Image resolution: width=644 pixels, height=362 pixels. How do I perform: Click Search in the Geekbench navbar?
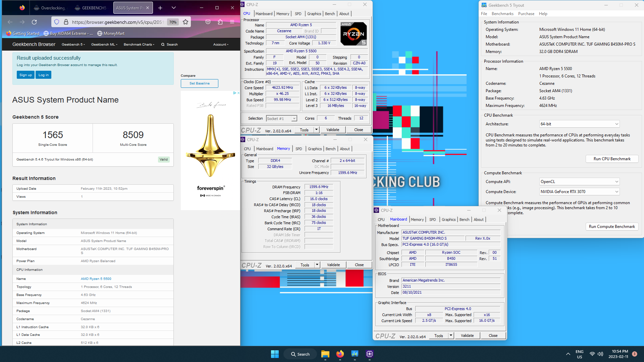[x=169, y=44]
